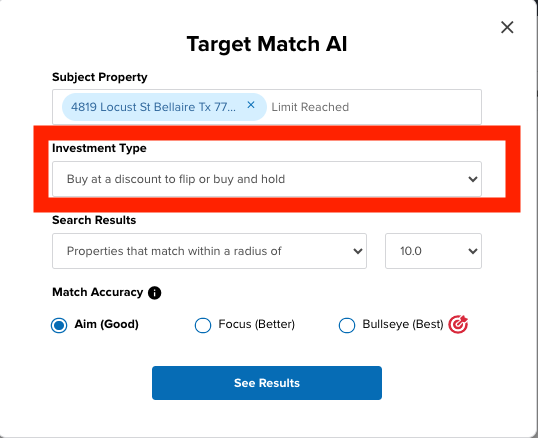Click the Focus (Better) label text

257,324
